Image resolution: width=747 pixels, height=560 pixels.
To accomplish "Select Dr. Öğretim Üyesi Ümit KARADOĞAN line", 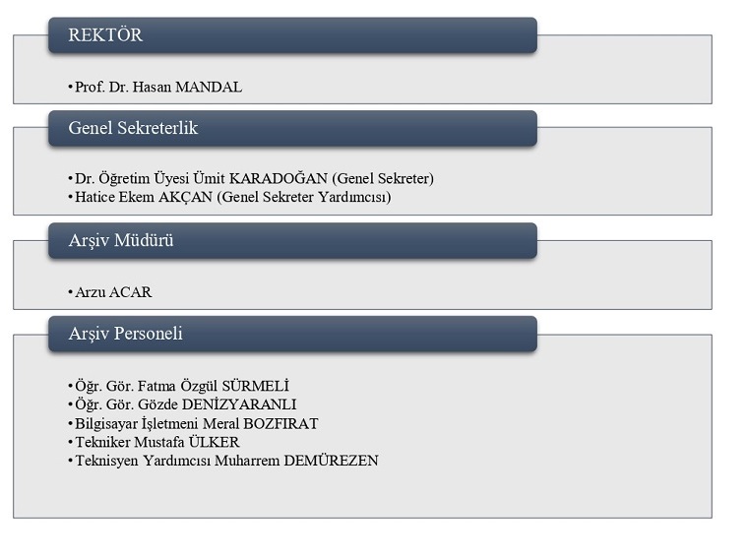I will tap(254, 179).
